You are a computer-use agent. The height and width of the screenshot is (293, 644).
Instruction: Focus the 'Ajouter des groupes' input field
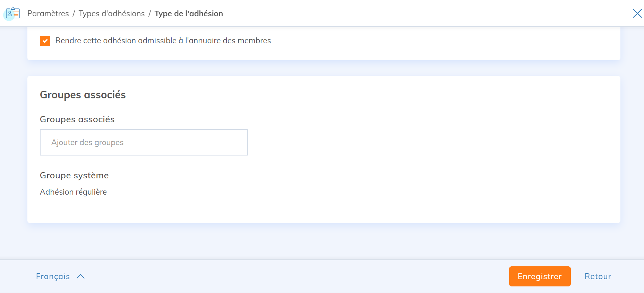(144, 142)
